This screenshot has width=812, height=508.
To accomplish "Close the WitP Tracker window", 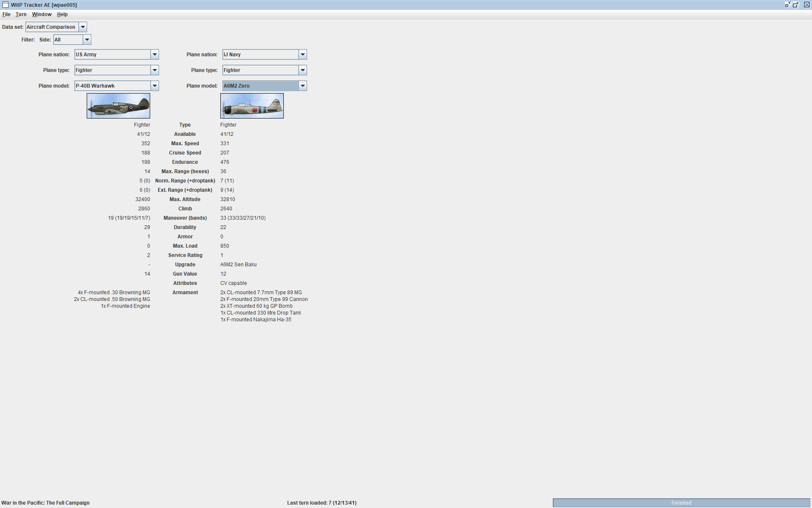I will [807, 5].
